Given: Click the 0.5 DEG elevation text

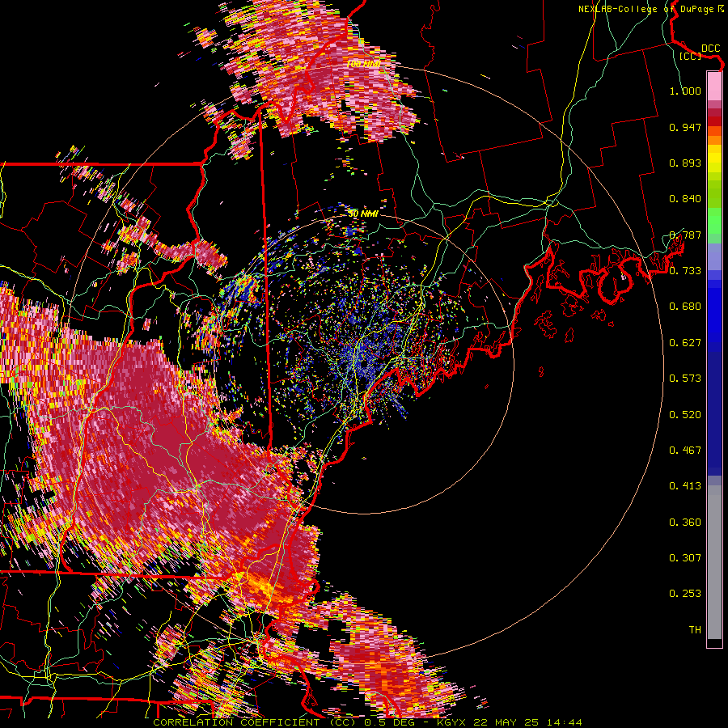Looking at the screenshot, I should (x=390, y=722).
